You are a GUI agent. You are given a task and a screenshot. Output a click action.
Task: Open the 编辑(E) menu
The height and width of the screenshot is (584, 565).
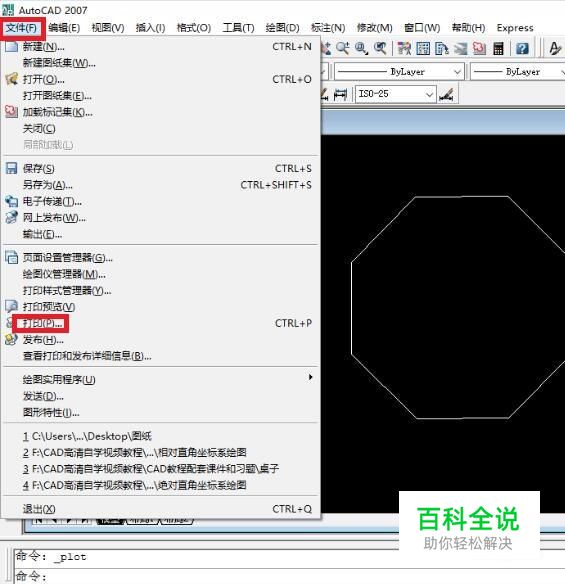[64, 28]
